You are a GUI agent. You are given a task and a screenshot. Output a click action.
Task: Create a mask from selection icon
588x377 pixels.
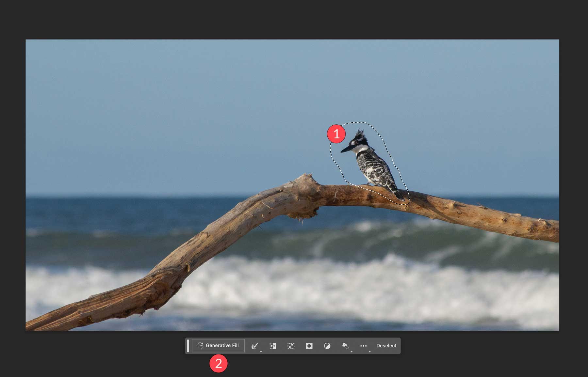tap(309, 346)
